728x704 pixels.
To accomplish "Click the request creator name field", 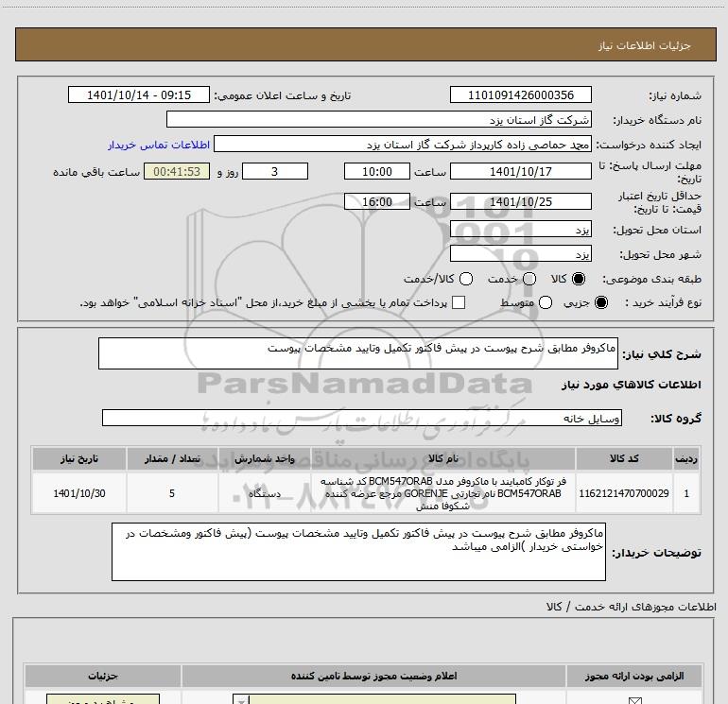I will coord(403,145).
